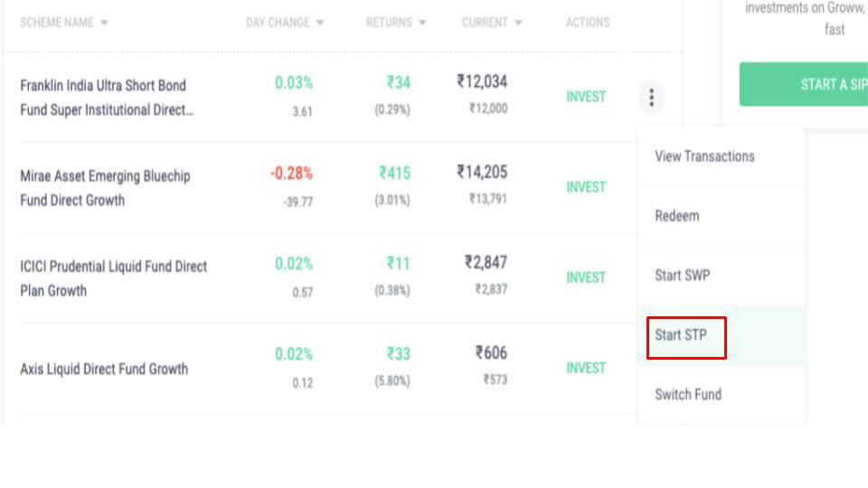The width and height of the screenshot is (868, 488).
Task: Invest in ICICI Prudential Liquid Fund
Action: point(586,277)
